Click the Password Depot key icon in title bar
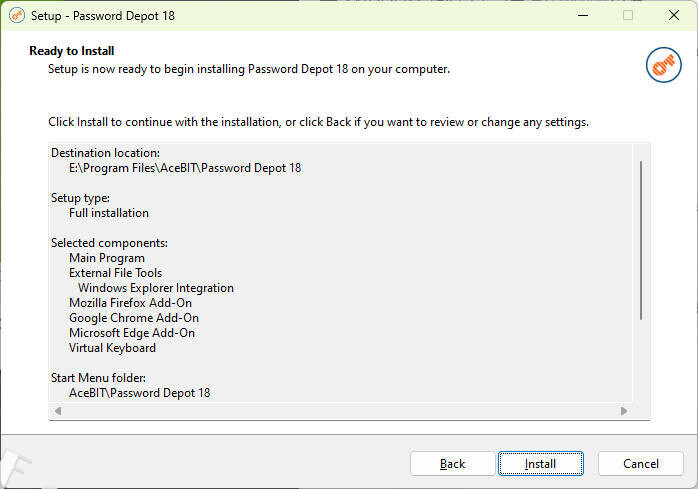Screen dimensions: 698x489 pos(17,16)
